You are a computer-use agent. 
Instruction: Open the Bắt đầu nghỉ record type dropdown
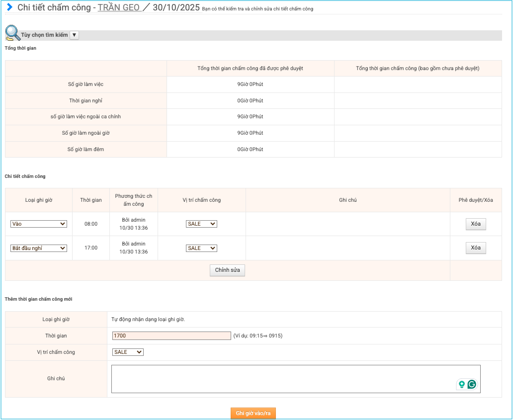(x=39, y=248)
